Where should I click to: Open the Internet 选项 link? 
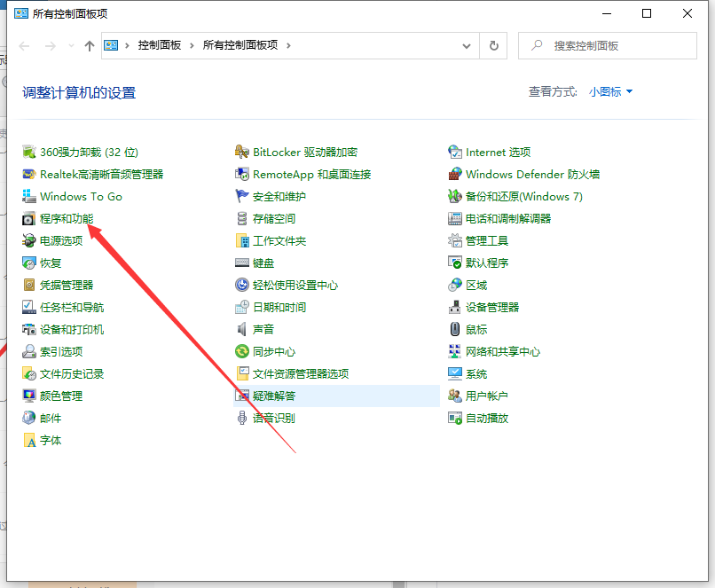tap(498, 153)
